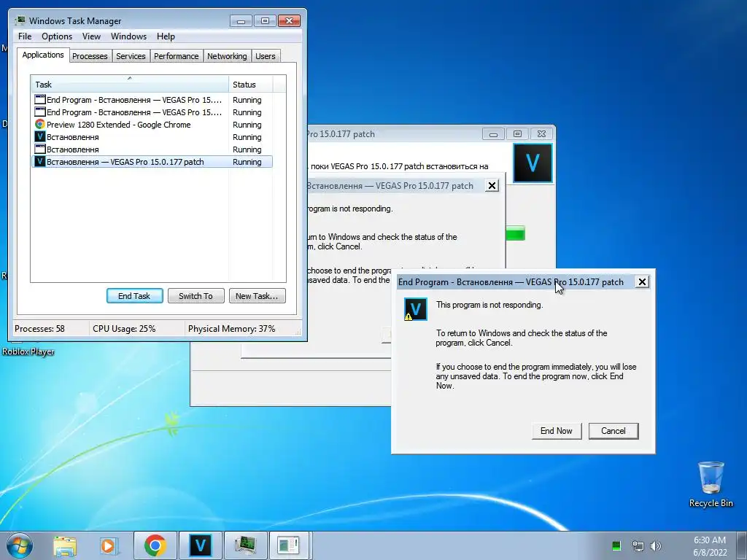747x560 pixels.
Task: Click network tray icon
Action: [638, 545]
